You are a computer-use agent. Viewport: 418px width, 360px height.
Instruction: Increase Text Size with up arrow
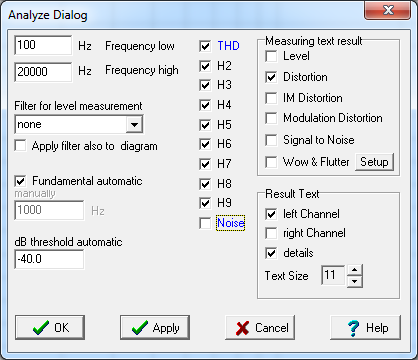click(x=355, y=270)
